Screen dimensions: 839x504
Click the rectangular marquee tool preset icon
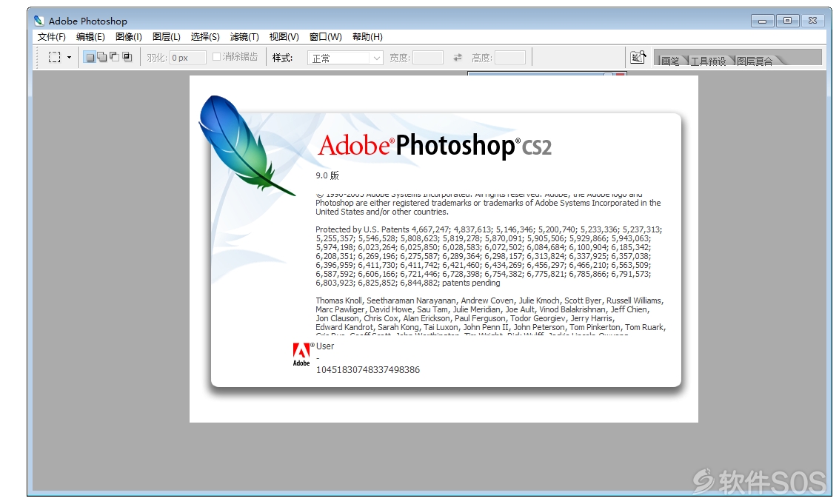tap(55, 57)
